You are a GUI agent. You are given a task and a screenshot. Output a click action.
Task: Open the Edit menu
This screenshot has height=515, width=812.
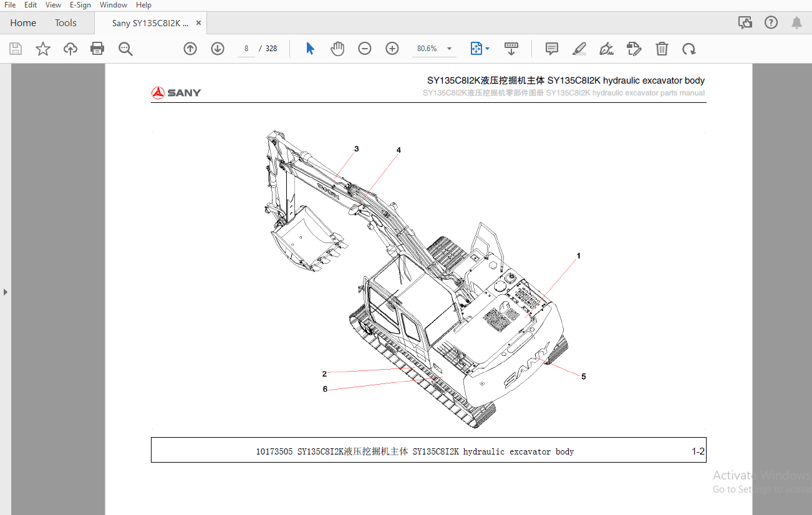pyautogui.click(x=31, y=5)
